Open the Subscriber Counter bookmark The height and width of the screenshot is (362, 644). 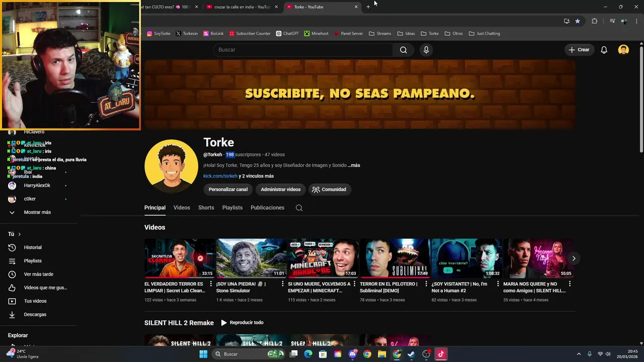pos(250,34)
